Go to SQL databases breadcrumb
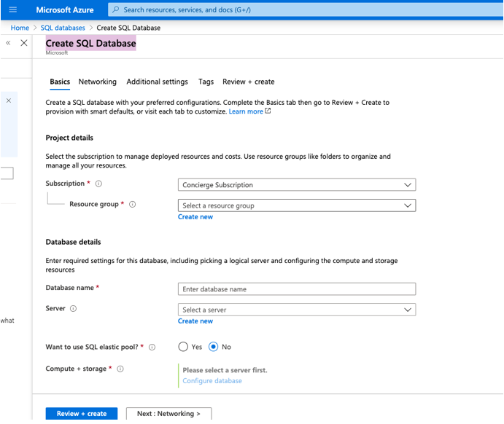The width and height of the screenshot is (504, 424). tap(63, 28)
